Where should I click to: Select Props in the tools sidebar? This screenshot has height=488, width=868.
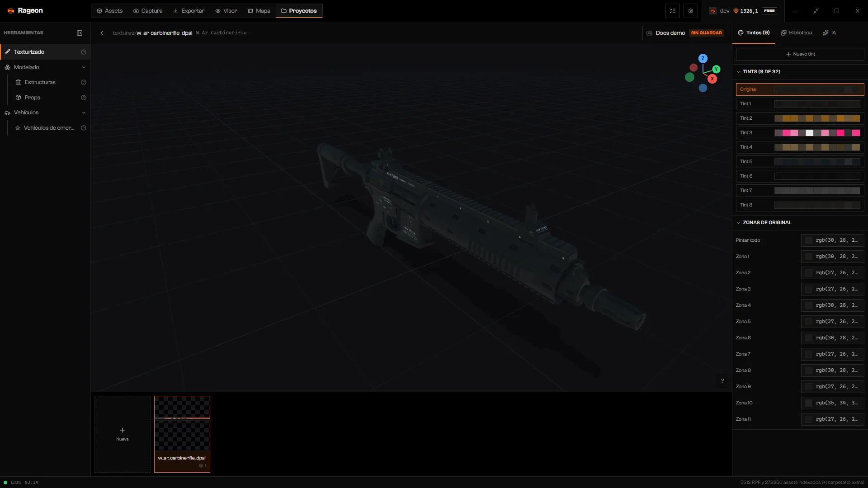[33, 98]
